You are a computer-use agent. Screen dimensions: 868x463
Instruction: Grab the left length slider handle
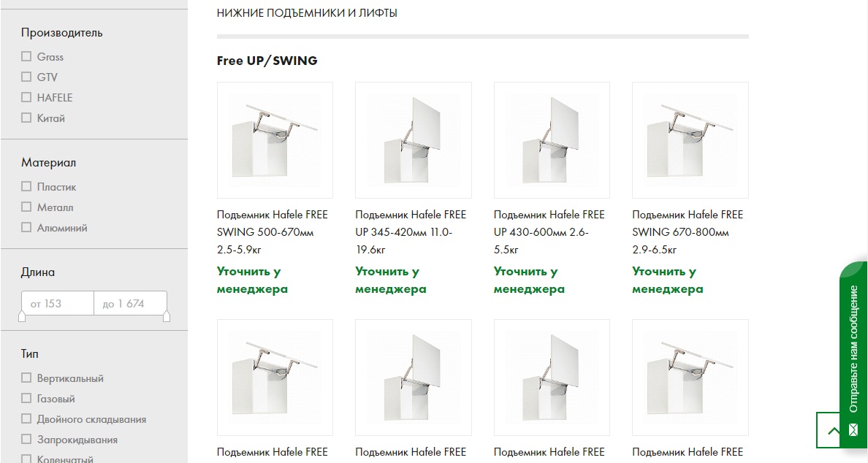click(22, 316)
